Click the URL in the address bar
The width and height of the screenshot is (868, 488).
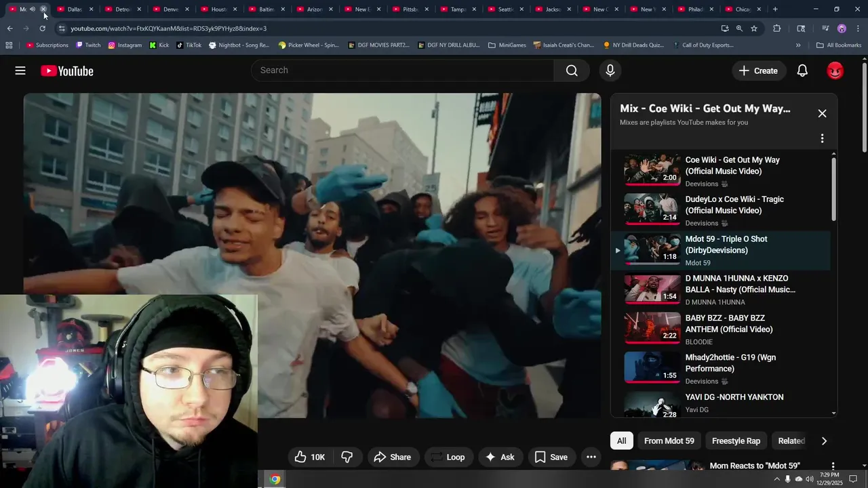point(168,28)
